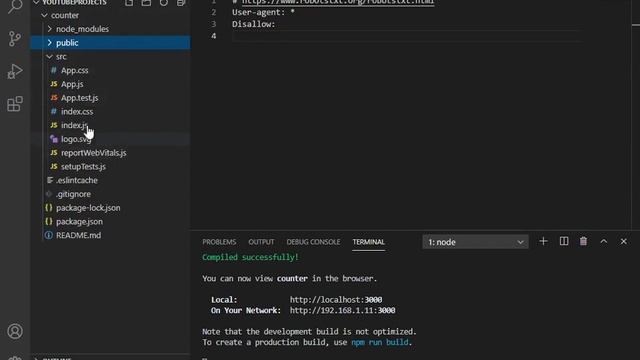Split the terminal panel
This screenshot has height=360, width=640.
[564, 241]
